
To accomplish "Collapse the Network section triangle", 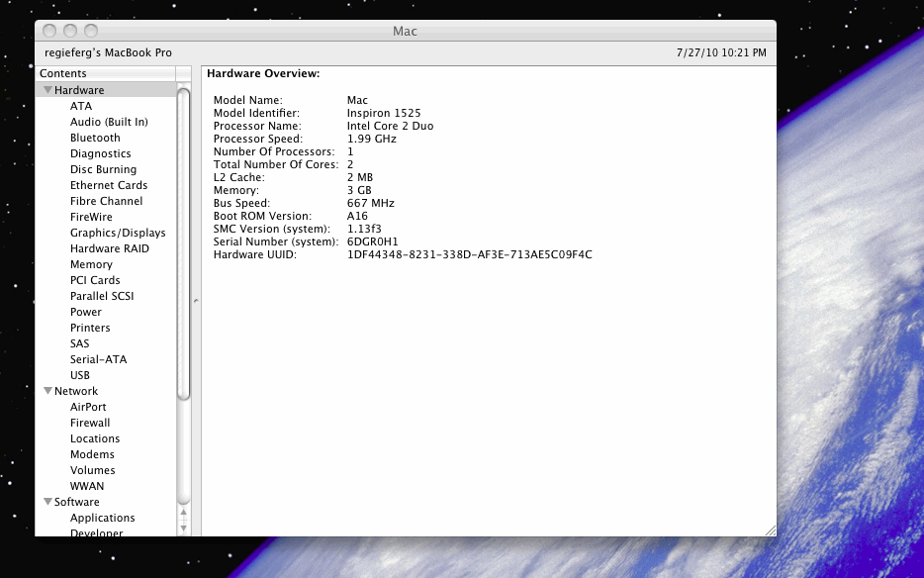I will [x=48, y=391].
